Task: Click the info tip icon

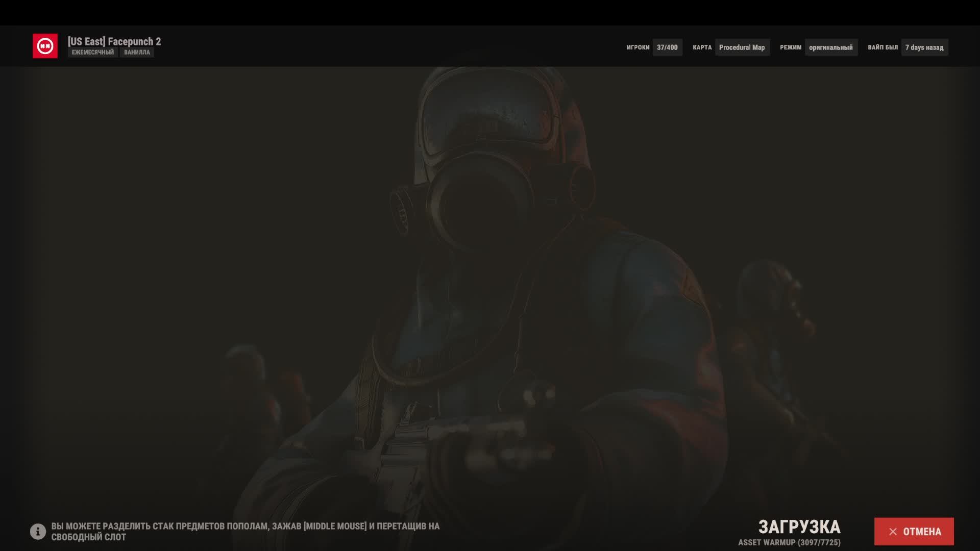Action: pyautogui.click(x=38, y=532)
